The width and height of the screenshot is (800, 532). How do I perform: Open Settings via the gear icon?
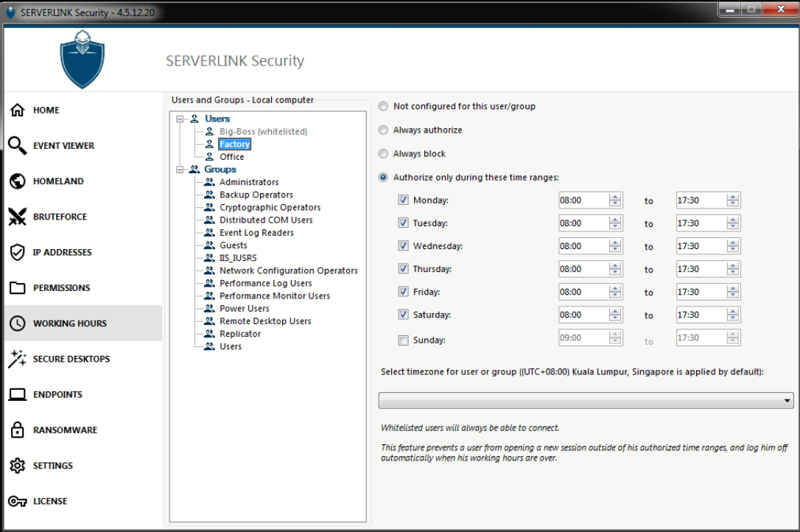(18, 466)
